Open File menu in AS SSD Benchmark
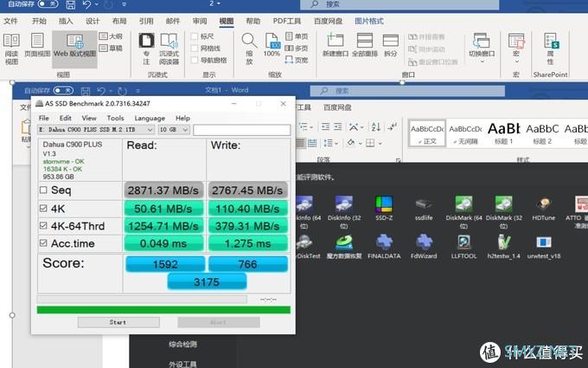Viewport: 588px width, 368px height. coord(44,118)
